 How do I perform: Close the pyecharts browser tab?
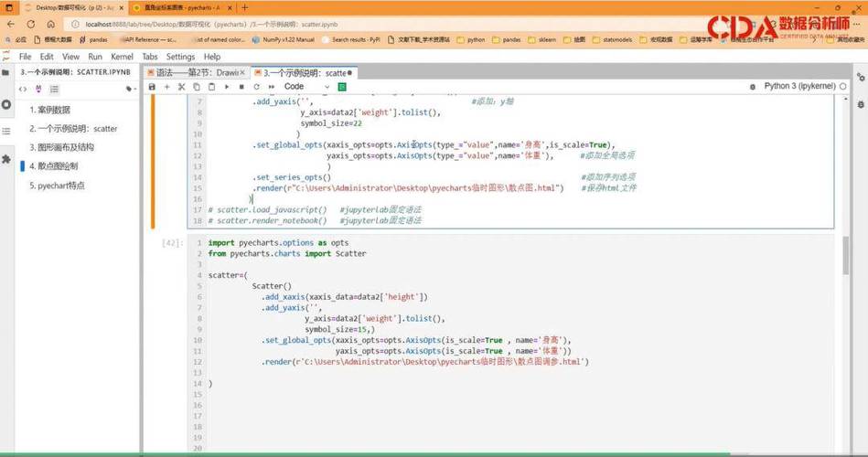[230, 7]
